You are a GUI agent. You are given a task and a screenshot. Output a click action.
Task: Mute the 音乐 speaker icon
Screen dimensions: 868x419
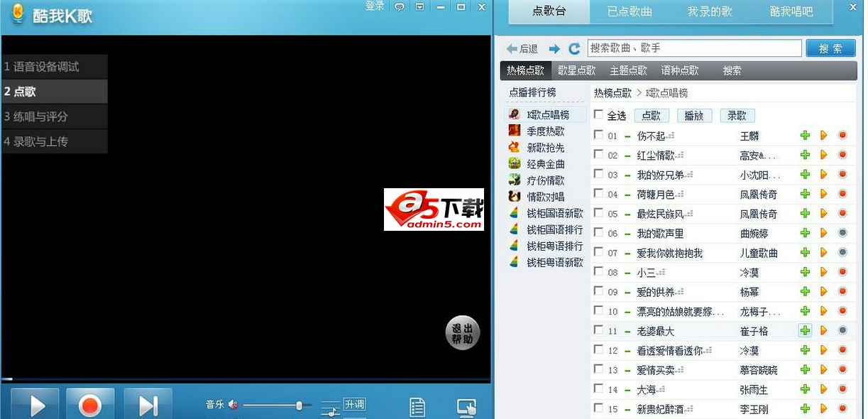tap(234, 404)
